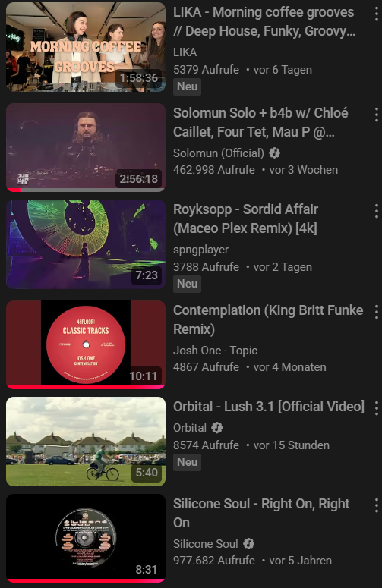382x588 pixels.
Task: Open title Silicone Soul - Right On, Right On
Action: pos(261,513)
